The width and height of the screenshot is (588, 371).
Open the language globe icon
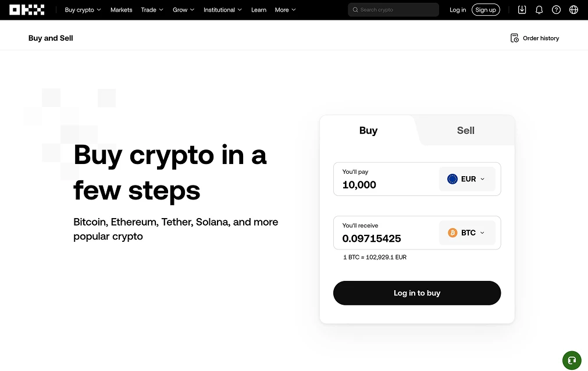pyautogui.click(x=573, y=10)
